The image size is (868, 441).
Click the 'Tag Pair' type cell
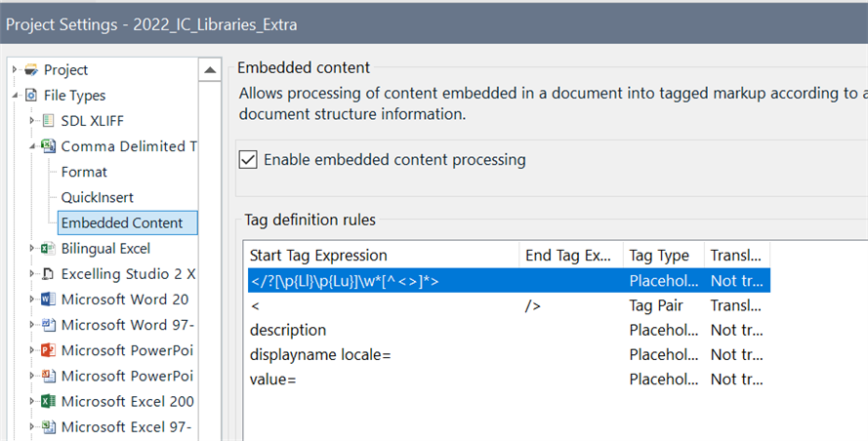656,305
